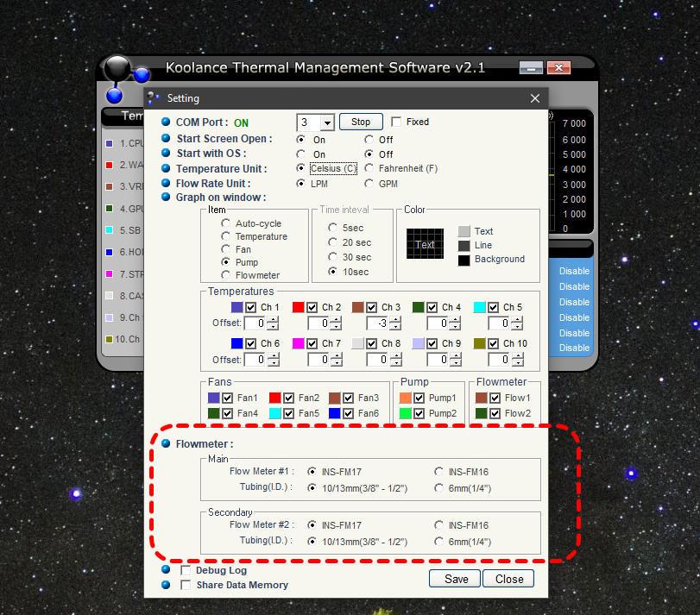Select 6mm(1/4") tubing for Main
The width and height of the screenshot is (700, 615).
[x=438, y=488]
